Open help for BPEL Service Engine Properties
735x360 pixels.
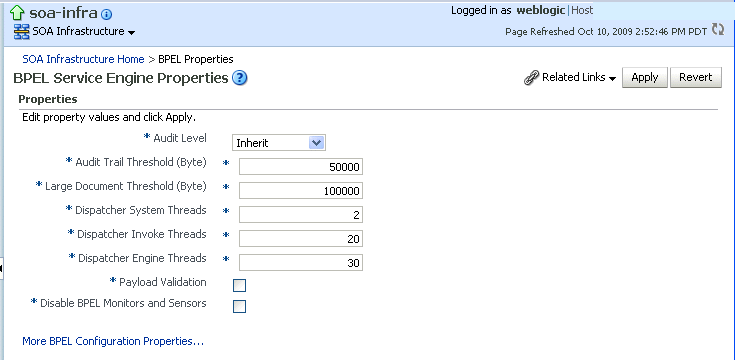pos(240,78)
